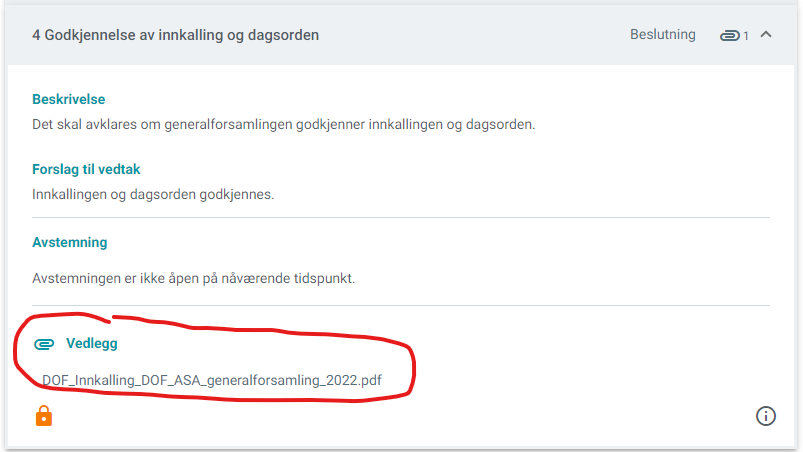
Task: Open the DOF_Innkalling_DOF_ASA_generalforsamling_2022.pdf attachment
Action: [212, 380]
